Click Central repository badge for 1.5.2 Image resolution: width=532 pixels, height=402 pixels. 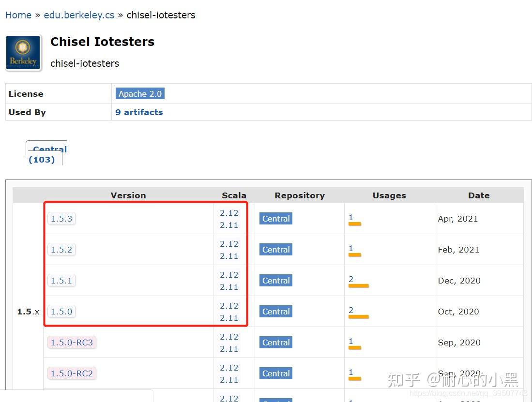pos(276,250)
